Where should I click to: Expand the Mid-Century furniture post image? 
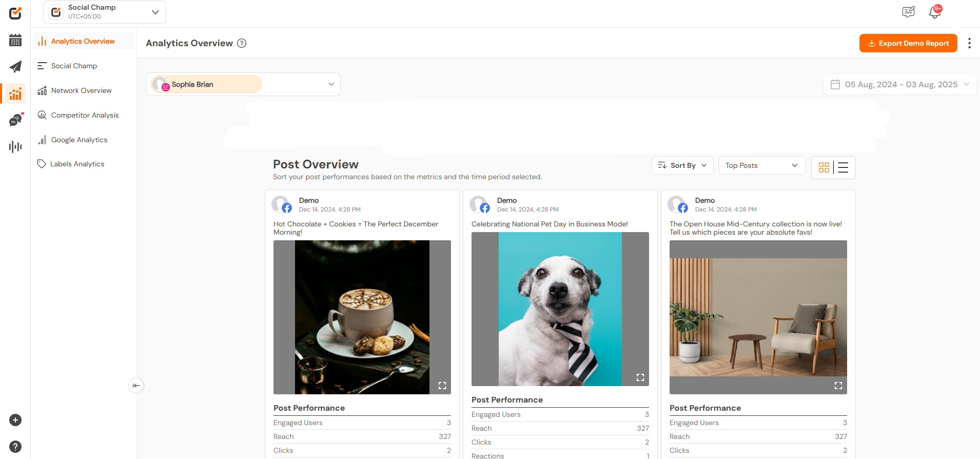click(838, 386)
